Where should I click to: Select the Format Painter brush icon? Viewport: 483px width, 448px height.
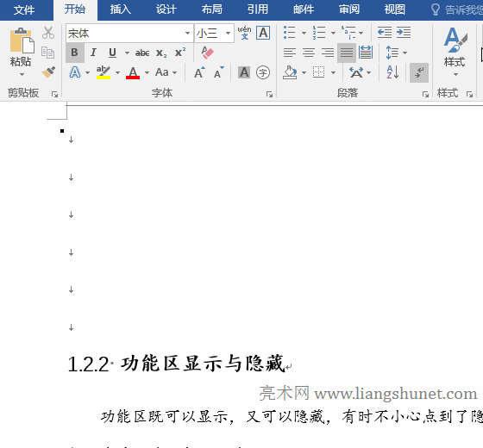pos(48,72)
